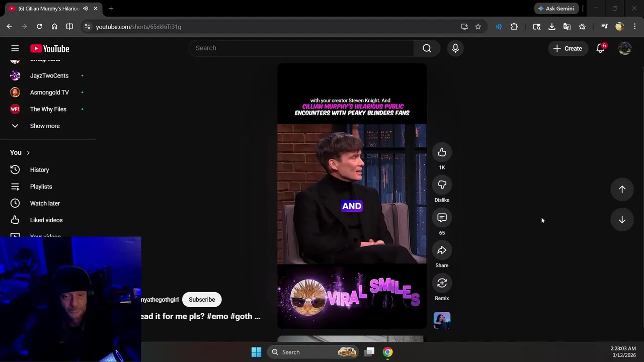This screenshot has height=362, width=644.
Task: Expand the You section chevron
Action: 28,153
